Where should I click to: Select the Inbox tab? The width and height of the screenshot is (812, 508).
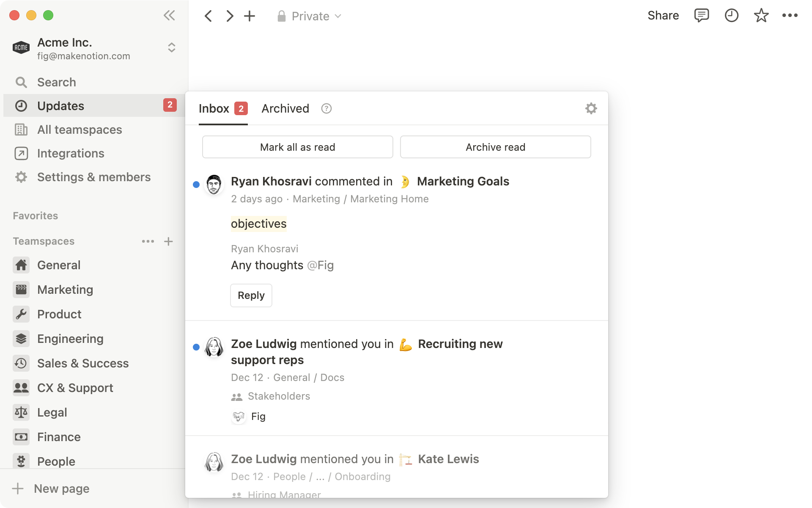coord(214,109)
